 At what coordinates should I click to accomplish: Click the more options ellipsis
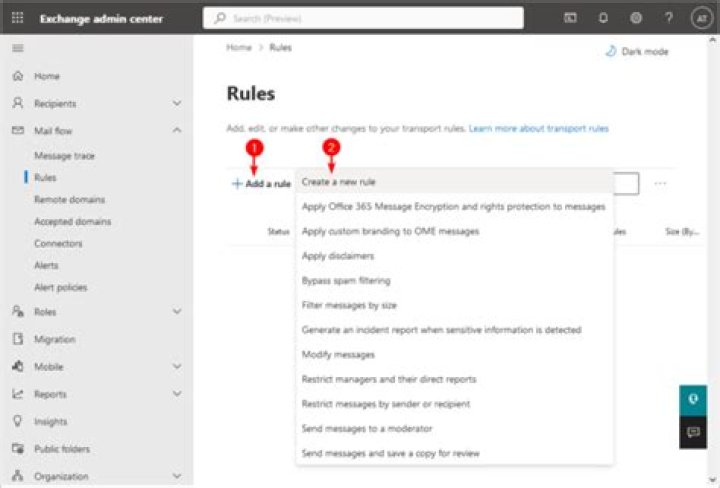coord(660,184)
